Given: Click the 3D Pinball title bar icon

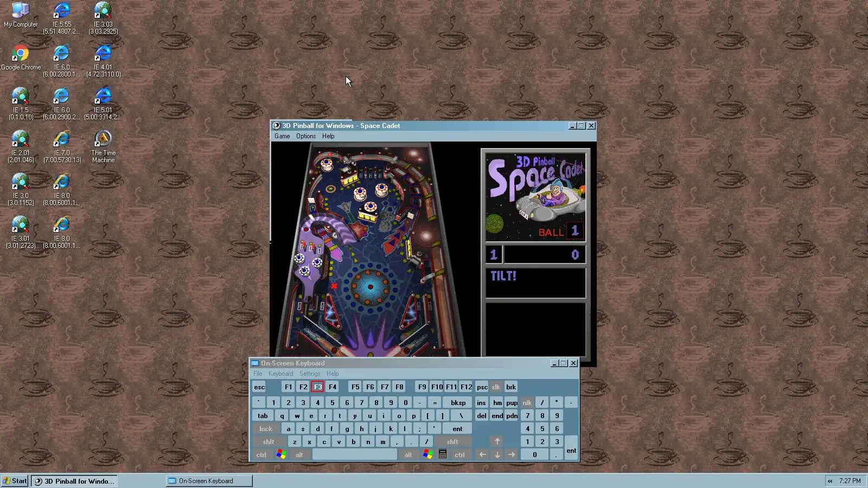Looking at the screenshot, I should coord(277,125).
